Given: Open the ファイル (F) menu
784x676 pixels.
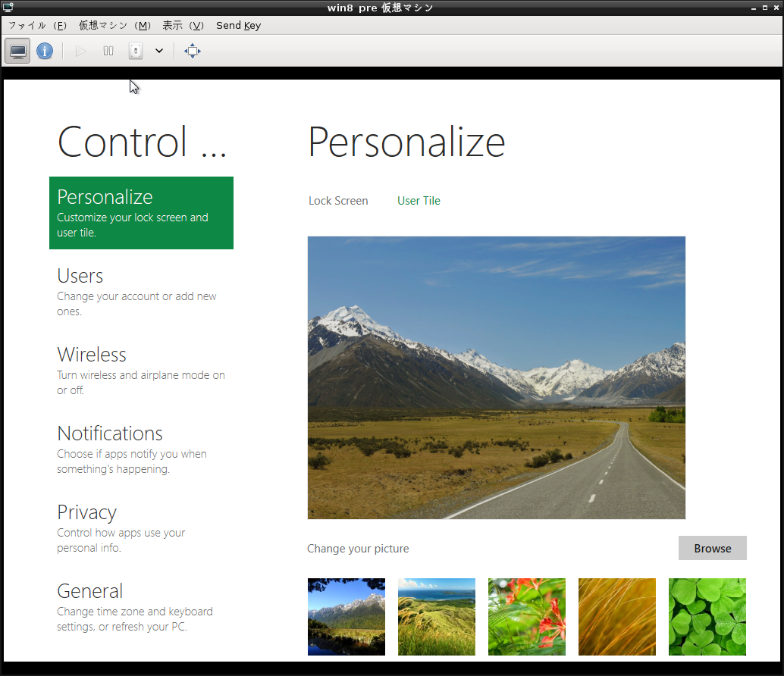Looking at the screenshot, I should (37, 26).
